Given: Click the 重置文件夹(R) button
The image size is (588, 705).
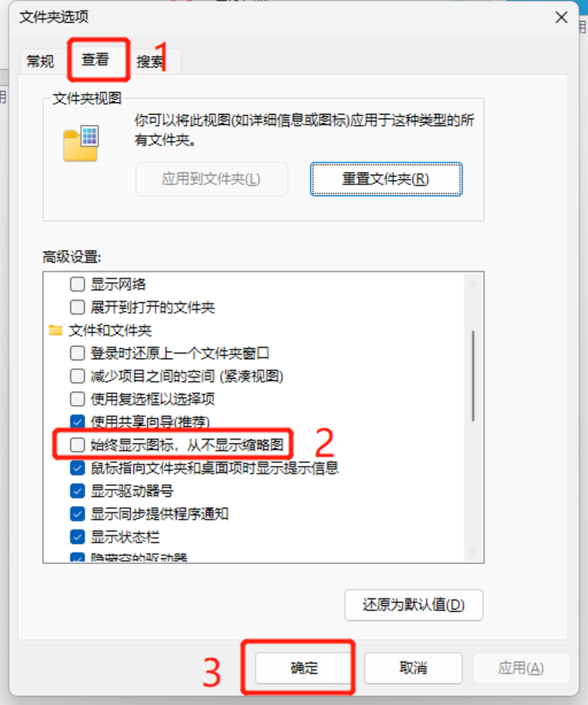Looking at the screenshot, I should (386, 179).
